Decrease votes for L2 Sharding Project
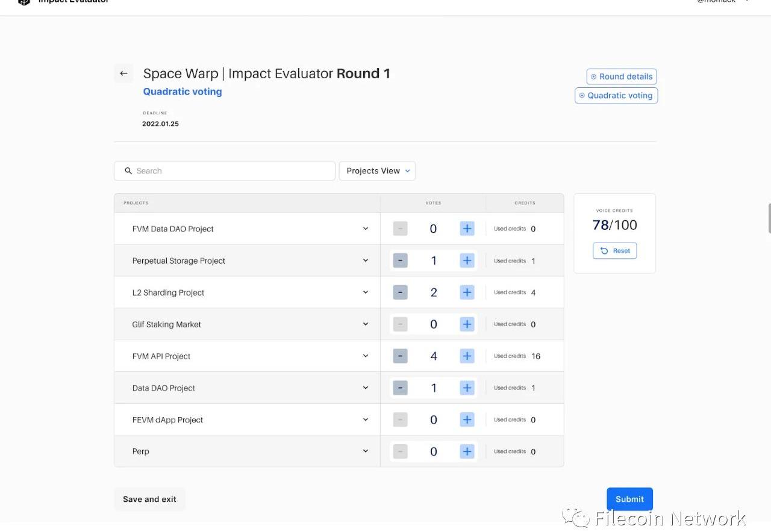The image size is (771, 532). point(400,292)
